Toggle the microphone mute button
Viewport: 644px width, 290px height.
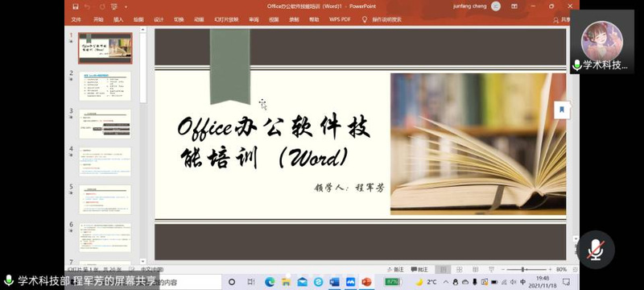pos(595,250)
